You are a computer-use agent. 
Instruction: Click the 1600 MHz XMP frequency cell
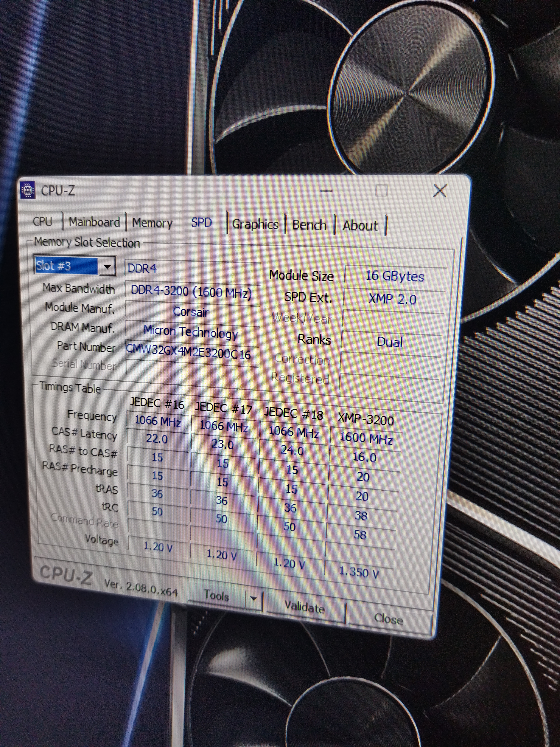pos(366,438)
